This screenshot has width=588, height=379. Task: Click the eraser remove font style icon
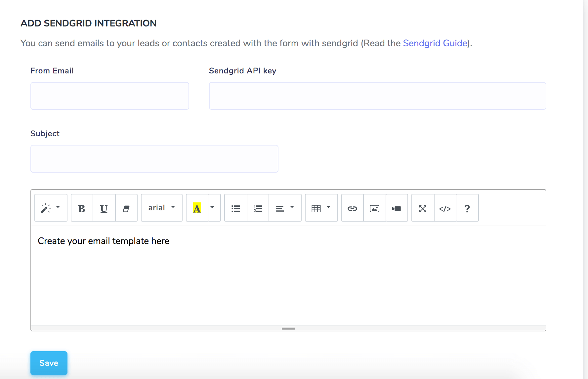point(126,208)
